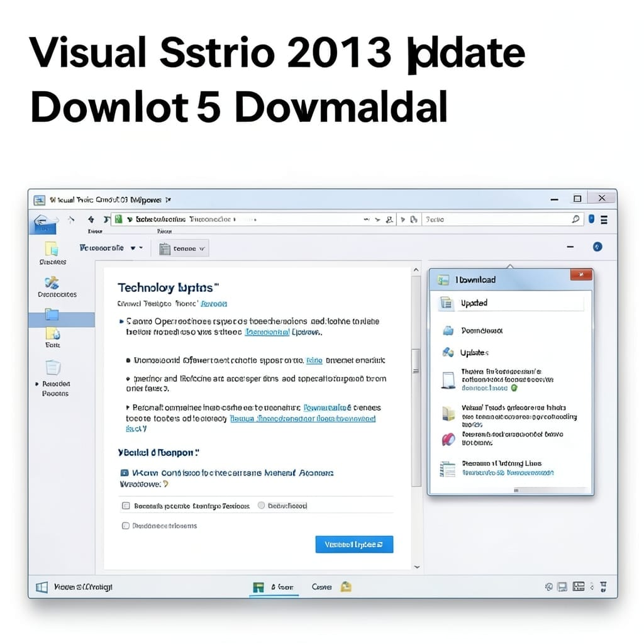Viewport: 644px width, 644px height.
Task: Click the Corne item in the taskbar
Action: [x=321, y=587]
